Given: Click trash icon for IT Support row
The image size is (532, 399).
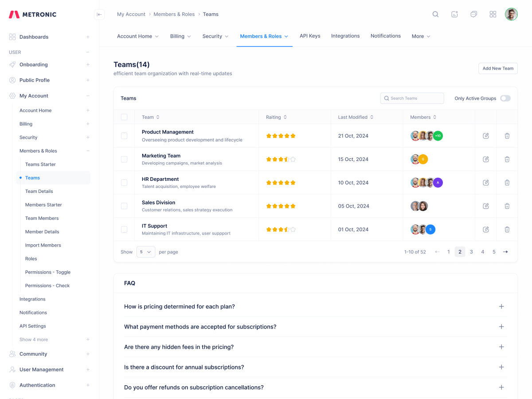Looking at the screenshot, I should click(507, 229).
